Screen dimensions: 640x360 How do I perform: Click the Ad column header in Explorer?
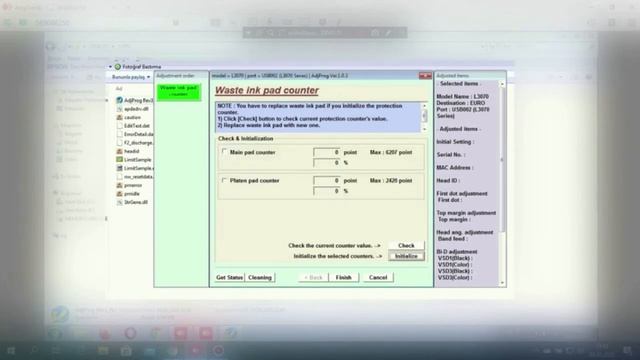coord(119,89)
